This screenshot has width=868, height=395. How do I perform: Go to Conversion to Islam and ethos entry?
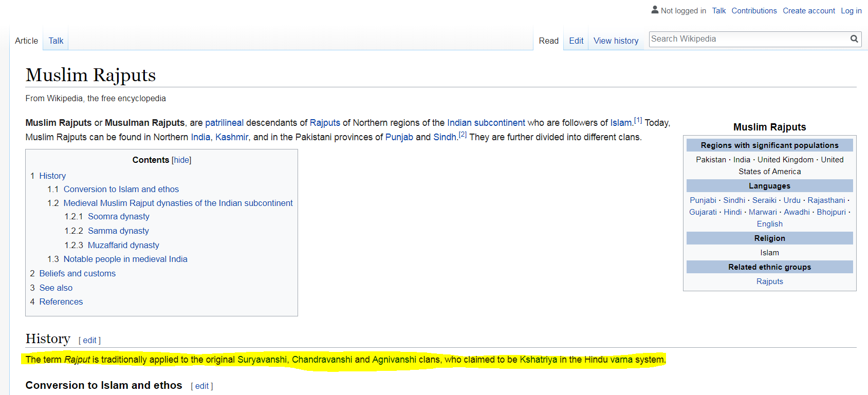[x=121, y=189]
